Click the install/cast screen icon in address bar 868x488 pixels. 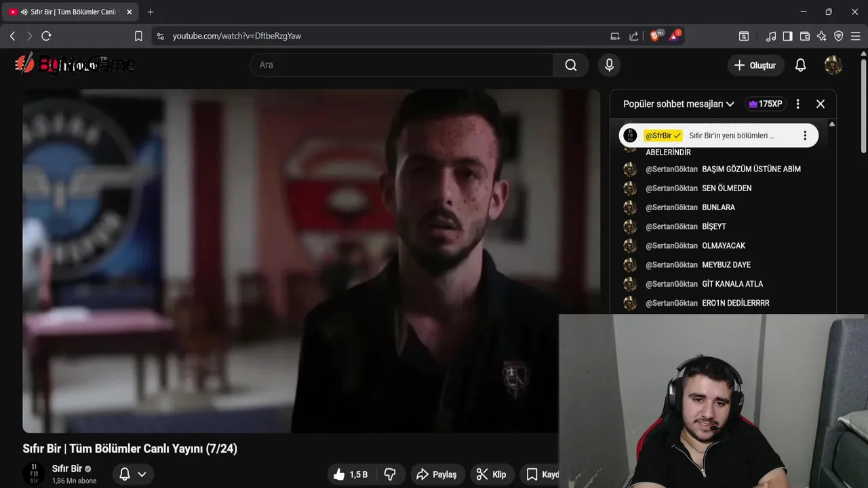pyautogui.click(x=615, y=36)
